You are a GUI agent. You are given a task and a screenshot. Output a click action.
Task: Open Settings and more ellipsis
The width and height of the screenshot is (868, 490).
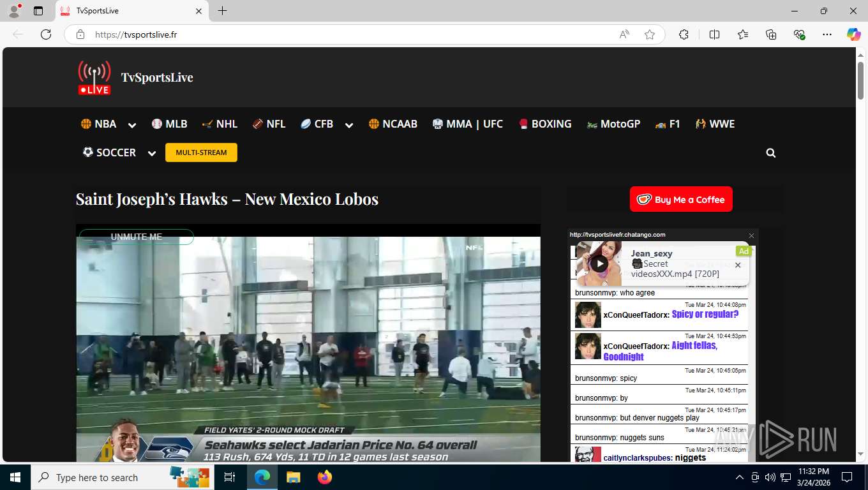pos(827,34)
